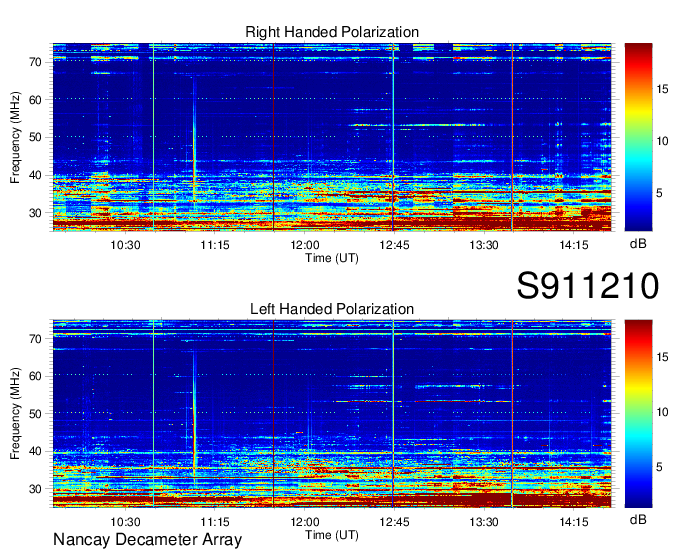Image resolution: width=680 pixels, height=552 pixels.
Task: Click the 10:30 time tick under the Right Handed plot
Action: coord(125,245)
